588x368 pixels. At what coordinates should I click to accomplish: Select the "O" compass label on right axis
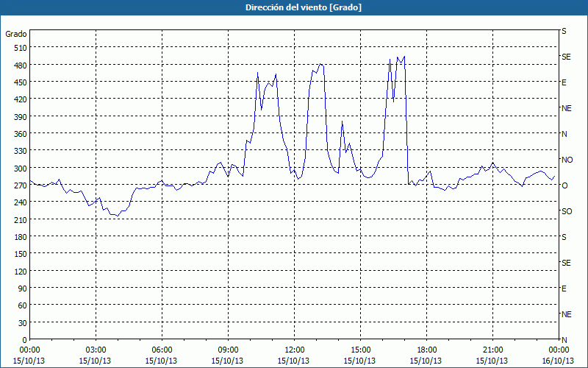564,185
